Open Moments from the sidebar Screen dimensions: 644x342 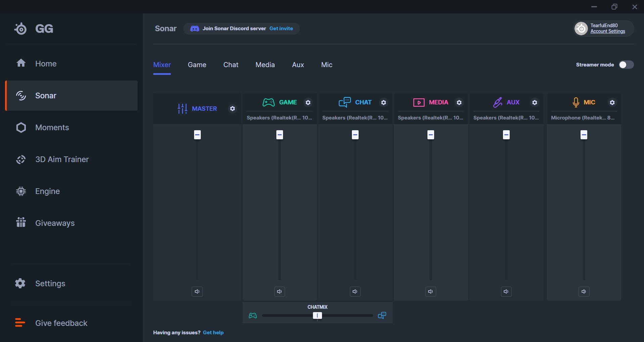[71, 128]
